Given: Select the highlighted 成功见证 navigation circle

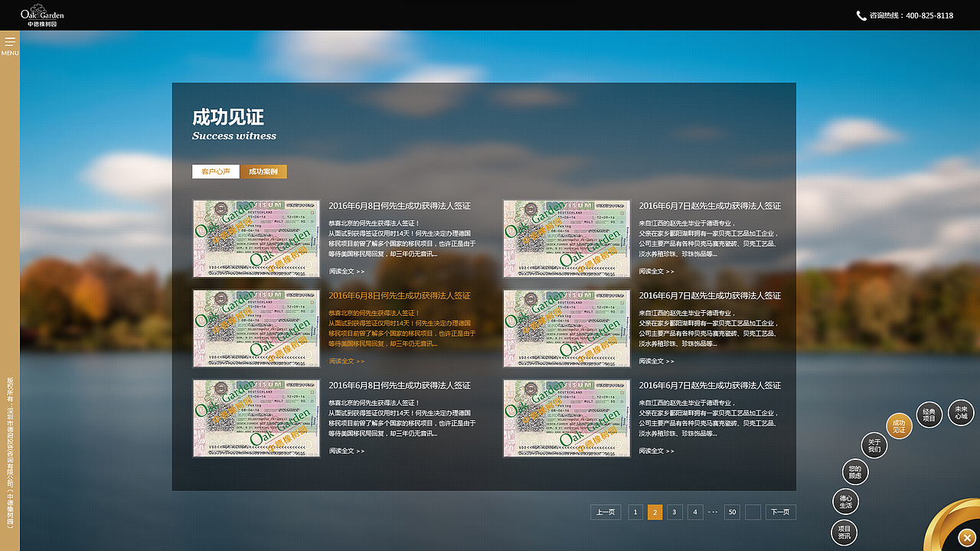Looking at the screenshot, I should pos(898,425).
